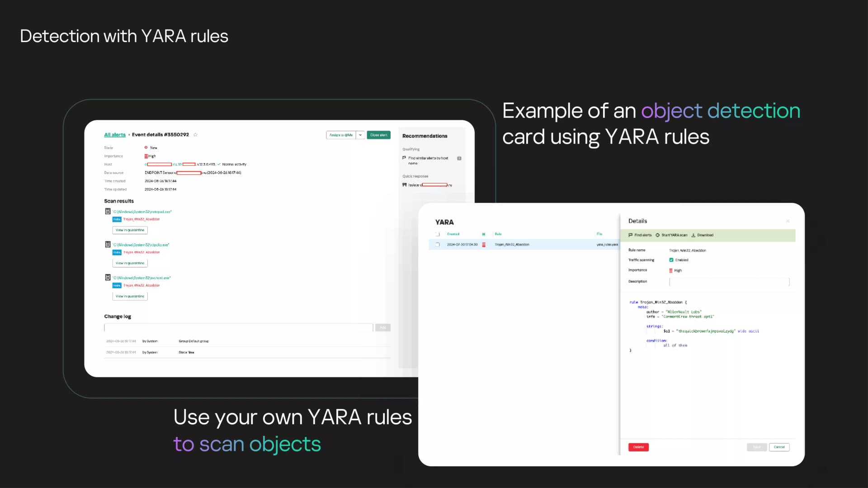Click the greyed Save button in Details
868x488 pixels.
[x=757, y=447]
